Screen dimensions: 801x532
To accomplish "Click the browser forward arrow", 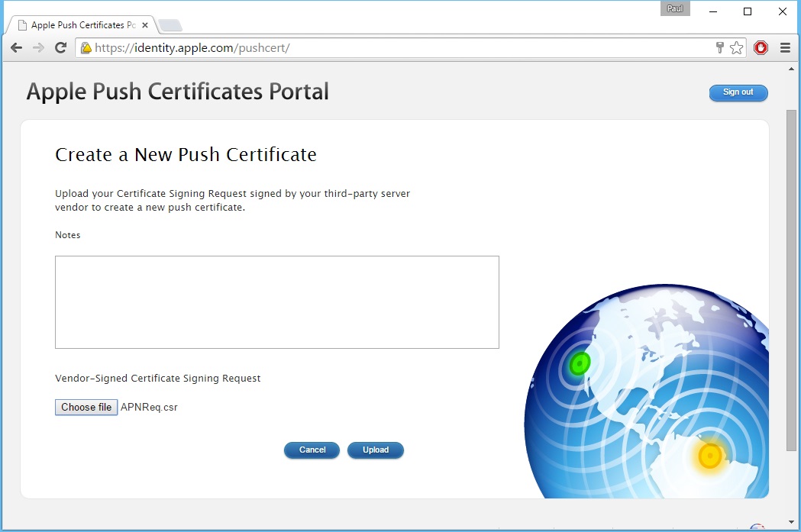I will pyautogui.click(x=38, y=48).
